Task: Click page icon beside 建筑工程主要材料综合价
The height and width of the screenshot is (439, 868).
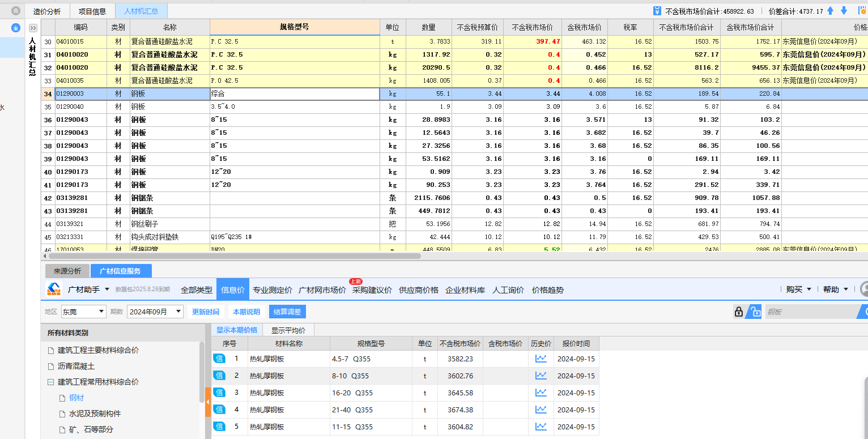Action: (x=51, y=351)
